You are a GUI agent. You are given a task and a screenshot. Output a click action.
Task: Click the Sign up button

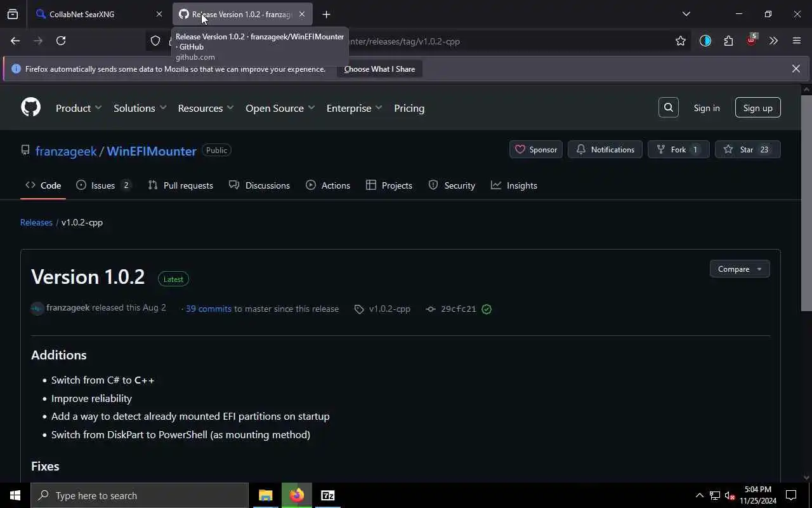click(758, 108)
